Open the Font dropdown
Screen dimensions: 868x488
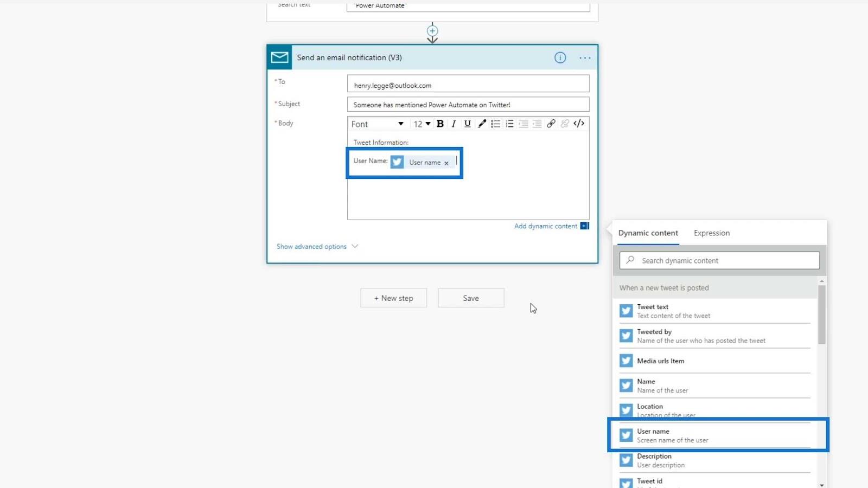click(x=378, y=124)
